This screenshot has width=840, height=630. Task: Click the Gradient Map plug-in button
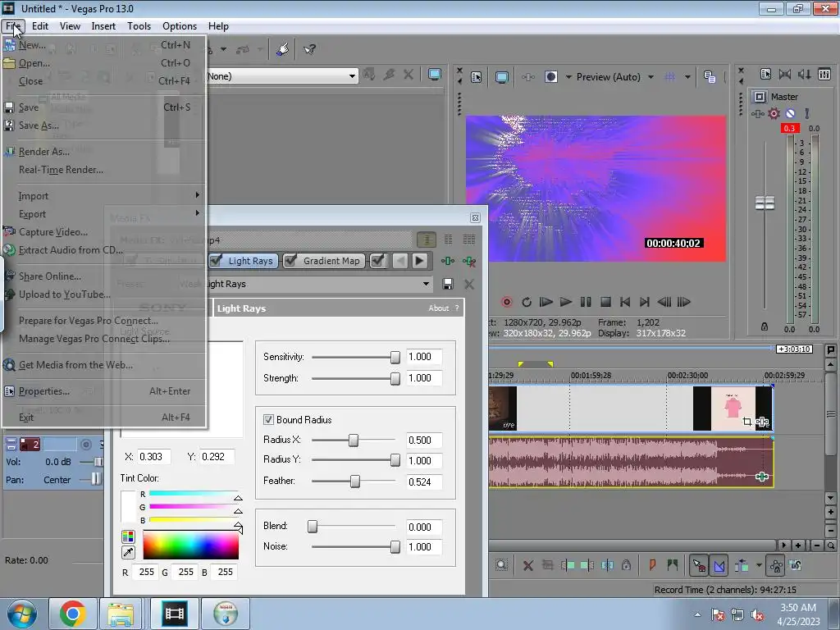click(324, 261)
